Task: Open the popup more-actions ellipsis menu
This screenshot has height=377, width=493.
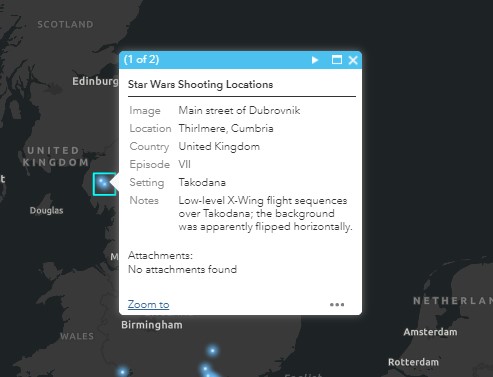Action: tap(337, 305)
